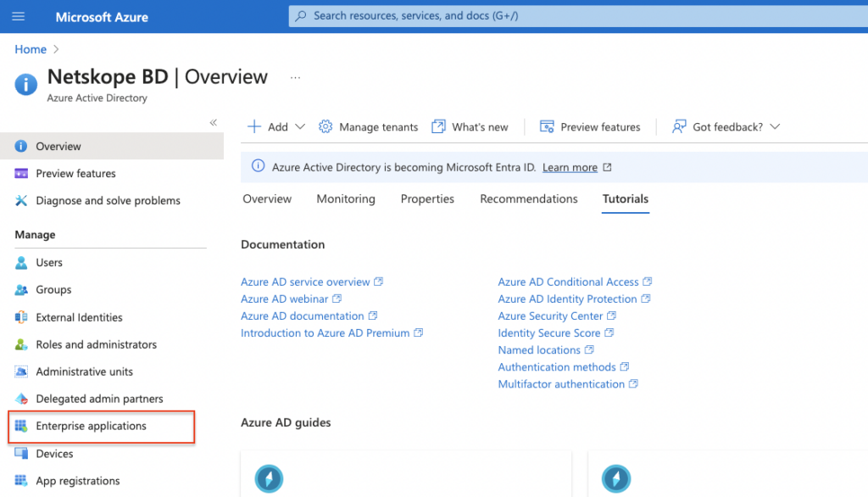Open the hamburger portal menu

coord(19,16)
